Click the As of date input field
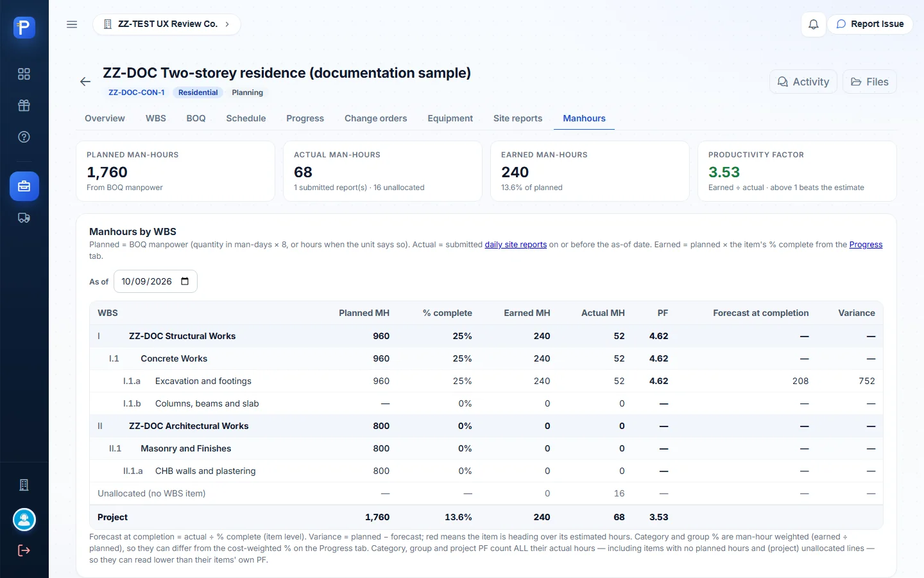 pyautogui.click(x=155, y=281)
